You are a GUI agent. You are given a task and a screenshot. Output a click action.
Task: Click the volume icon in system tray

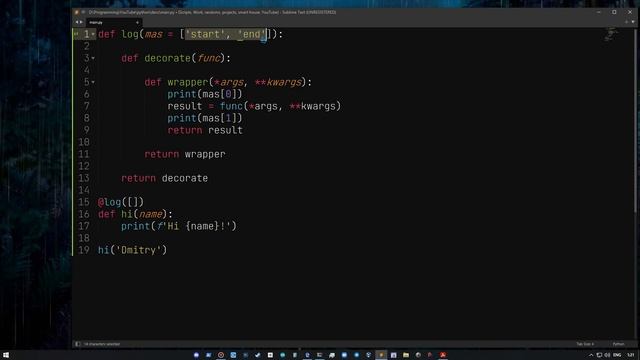coord(607,355)
